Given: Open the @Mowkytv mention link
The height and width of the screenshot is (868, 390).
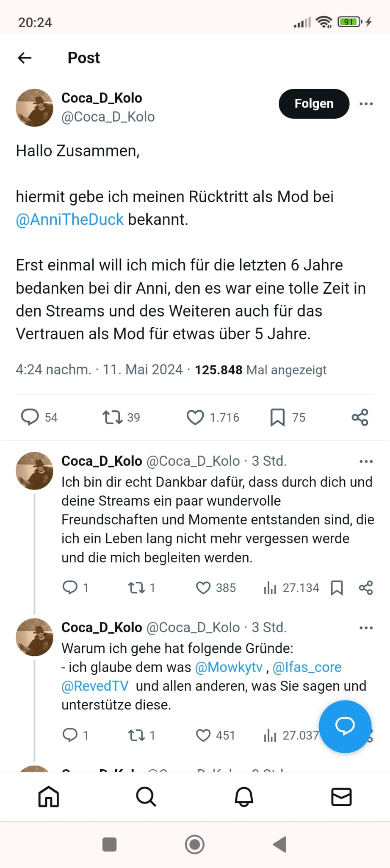Looking at the screenshot, I should [x=229, y=667].
